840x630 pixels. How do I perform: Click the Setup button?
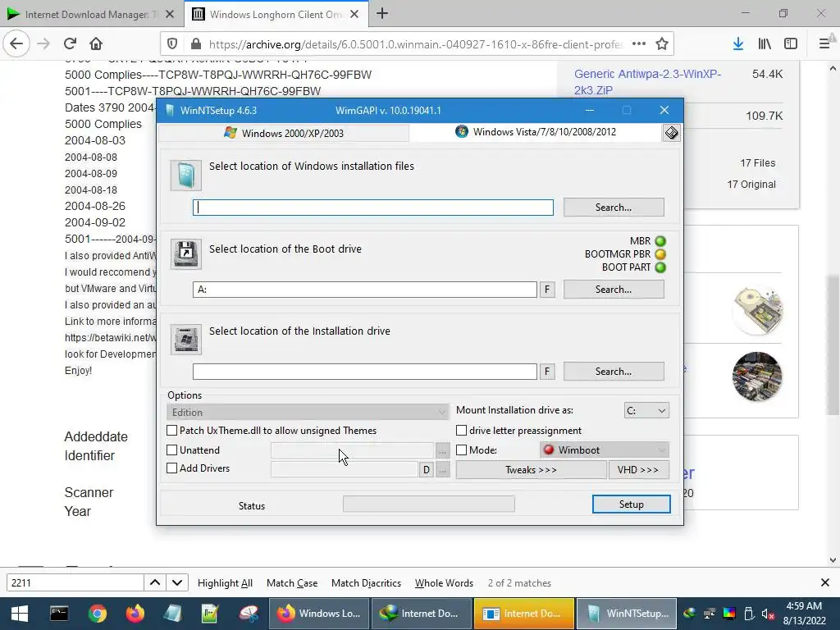click(631, 504)
